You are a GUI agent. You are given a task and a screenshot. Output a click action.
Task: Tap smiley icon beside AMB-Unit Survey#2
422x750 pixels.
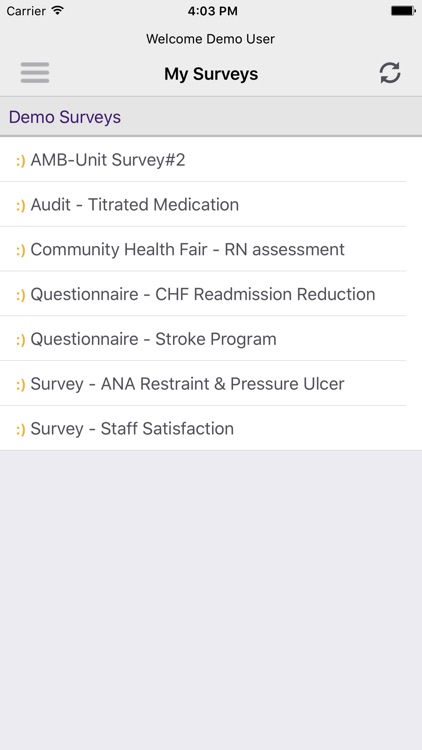tap(21, 161)
